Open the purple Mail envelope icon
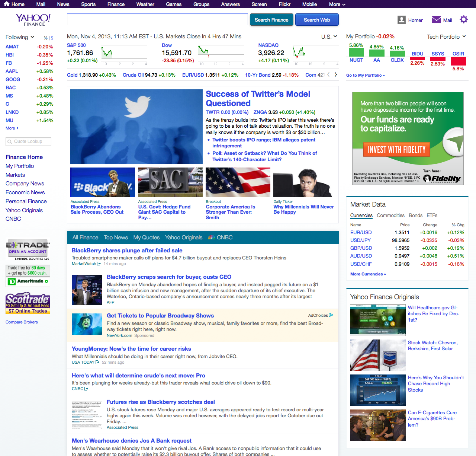476x456 pixels. coord(437,20)
